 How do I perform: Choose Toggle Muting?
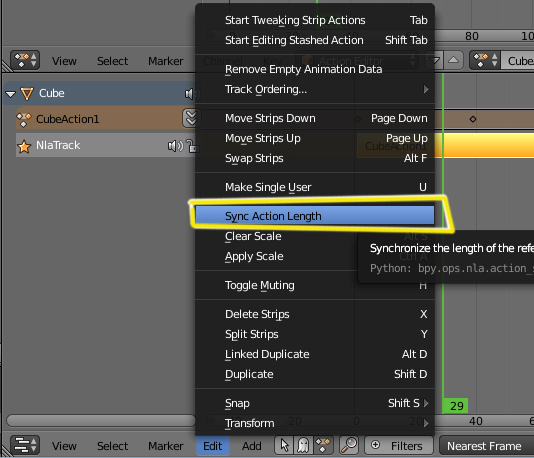click(315, 285)
